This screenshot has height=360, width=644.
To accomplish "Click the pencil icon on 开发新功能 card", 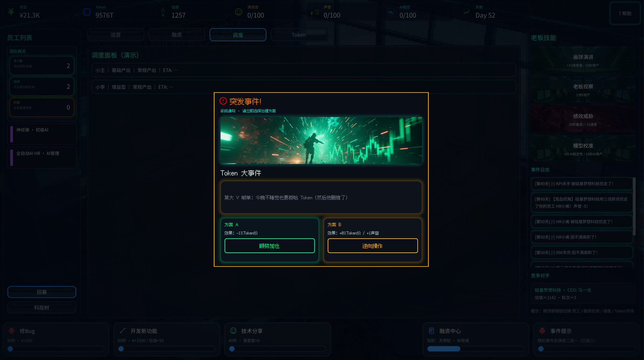I will click(123, 331).
